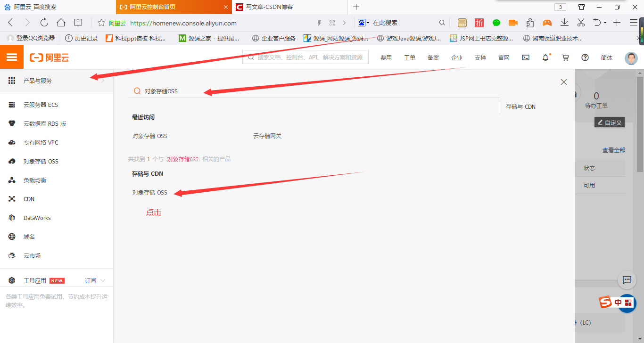Click the browser scissors screenshot tool
The width and height of the screenshot is (644, 343).
[x=581, y=22]
